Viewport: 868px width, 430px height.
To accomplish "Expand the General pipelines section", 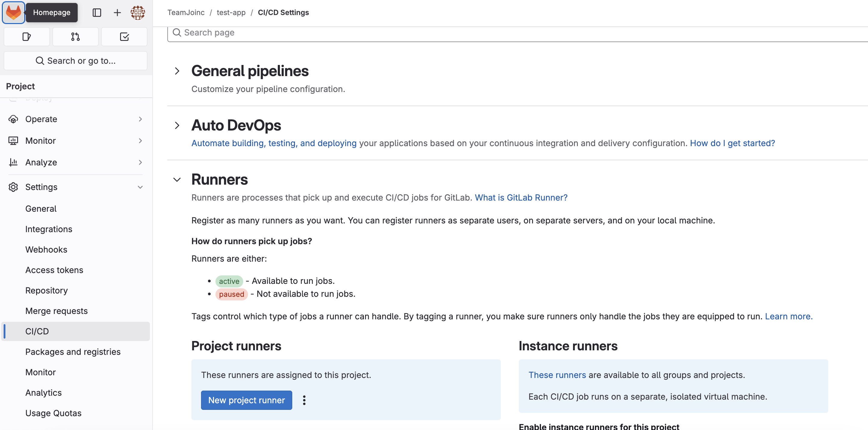I will (x=177, y=71).
